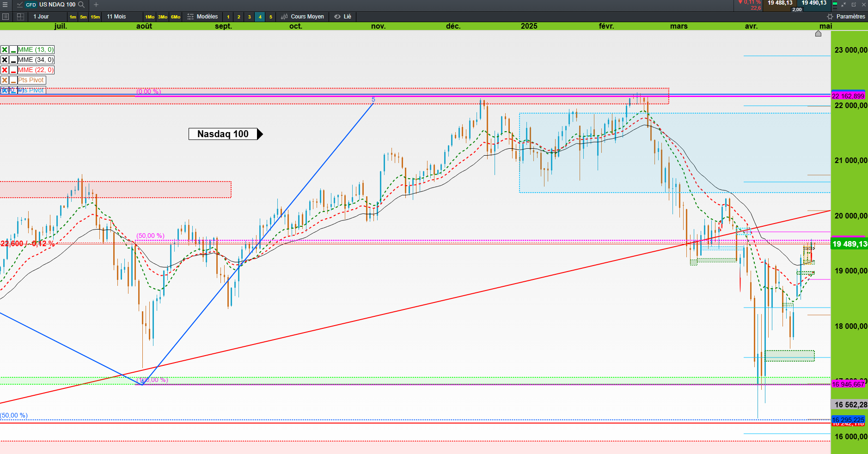Click the blue 16 295,225 price label
The width and height of the screenshot is (868, 454).
(848, 420)
